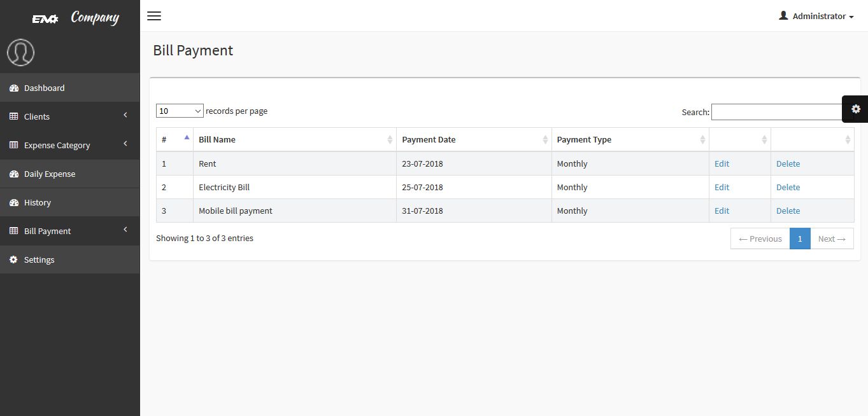Click the Dashboard gauge icon
This screenshot has width=868, height=416.
[14, 88]
